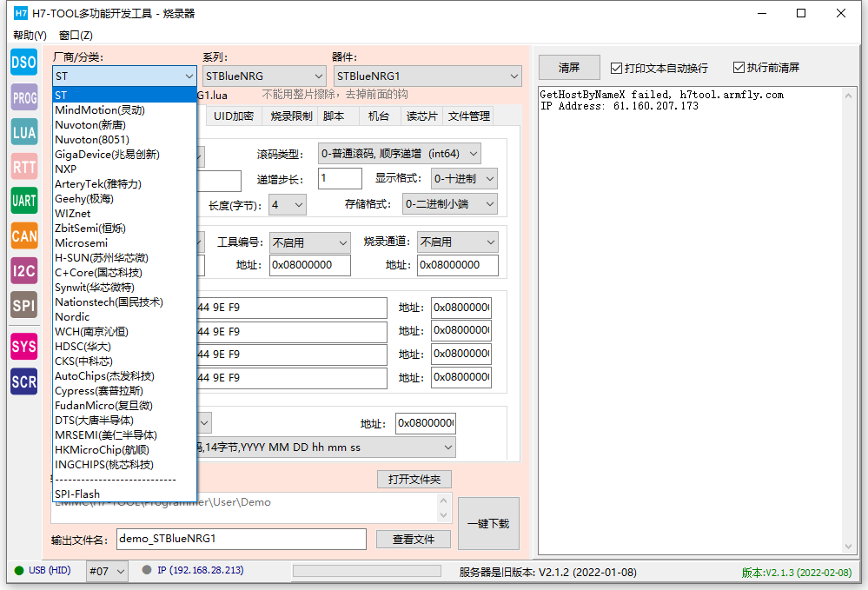This screenshot has height=590, width=868.
Task: Open the programming channel dropdown
Action: click(457, 242)
